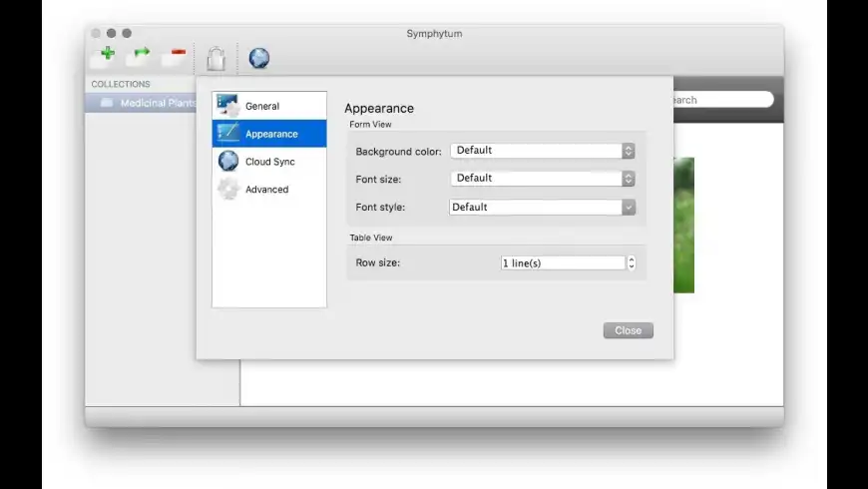Click the search field in main window
The image size is (868, 489).
[x=723, y=100]
